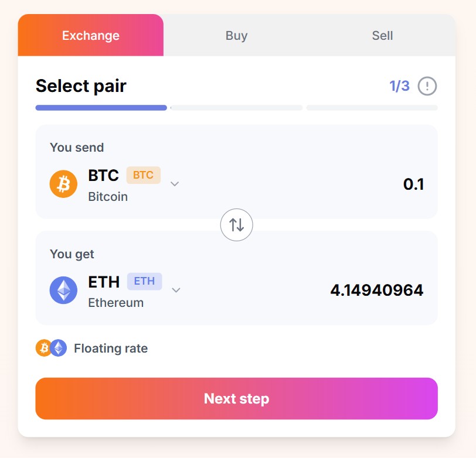The image size is (476, 458).
Task: Open the BTC currency dropdown chevron
Action: 175,184
